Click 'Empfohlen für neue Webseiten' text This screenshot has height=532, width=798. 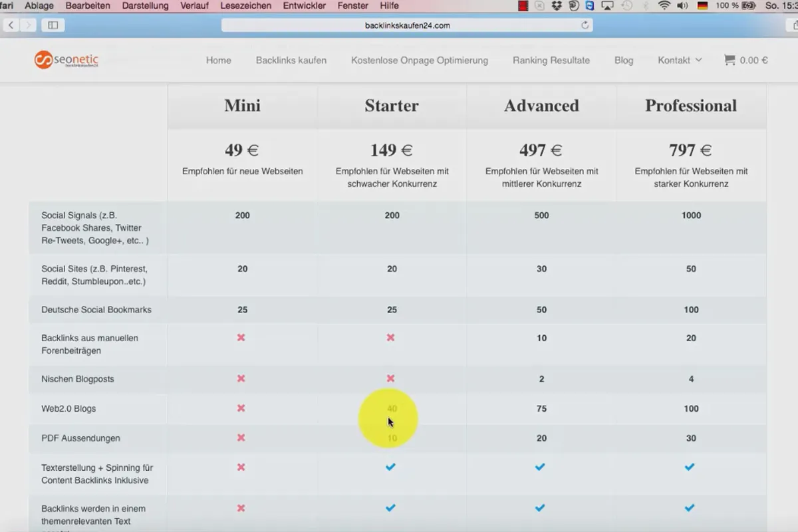[x=243, y=172]
